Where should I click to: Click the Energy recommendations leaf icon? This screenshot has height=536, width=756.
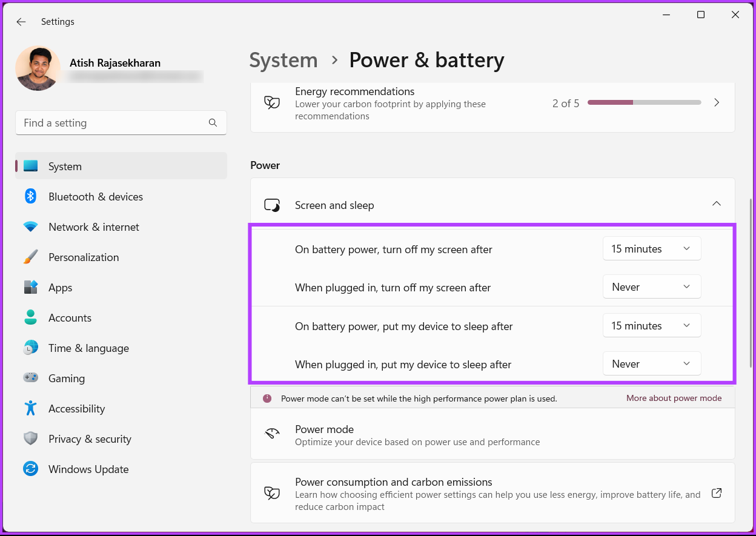tap(272, 102)
